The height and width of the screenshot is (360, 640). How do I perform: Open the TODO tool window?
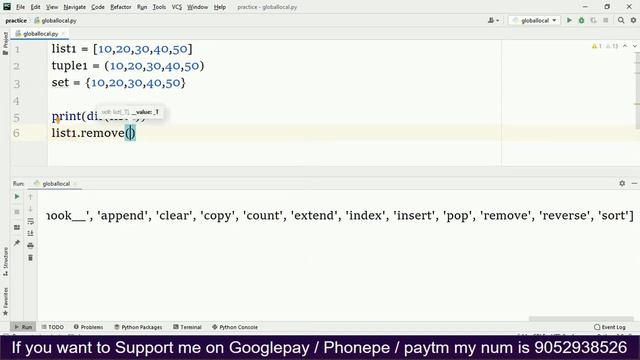pyautogui.click(x=53, y=327)
